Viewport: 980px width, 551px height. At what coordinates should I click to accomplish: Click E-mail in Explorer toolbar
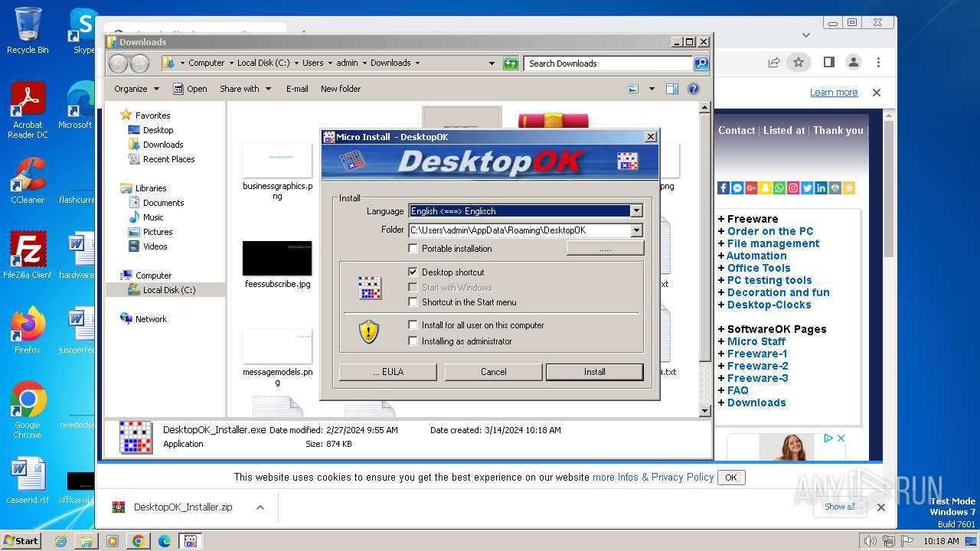pyautogui.click(x=297, y=89)
